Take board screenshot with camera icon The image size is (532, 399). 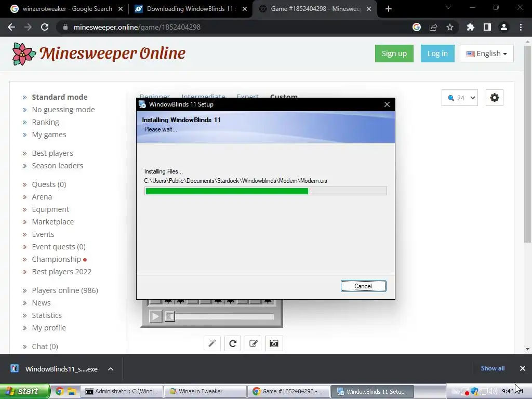(274, 343)
